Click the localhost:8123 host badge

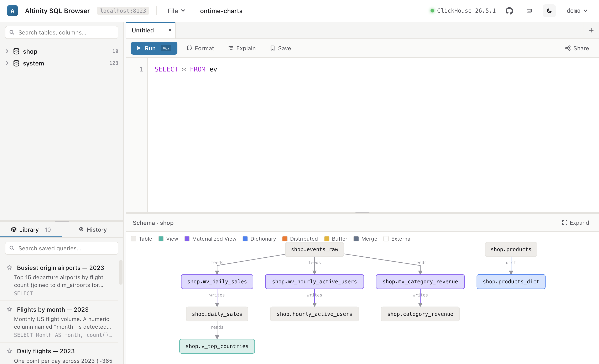pos(123,11)
